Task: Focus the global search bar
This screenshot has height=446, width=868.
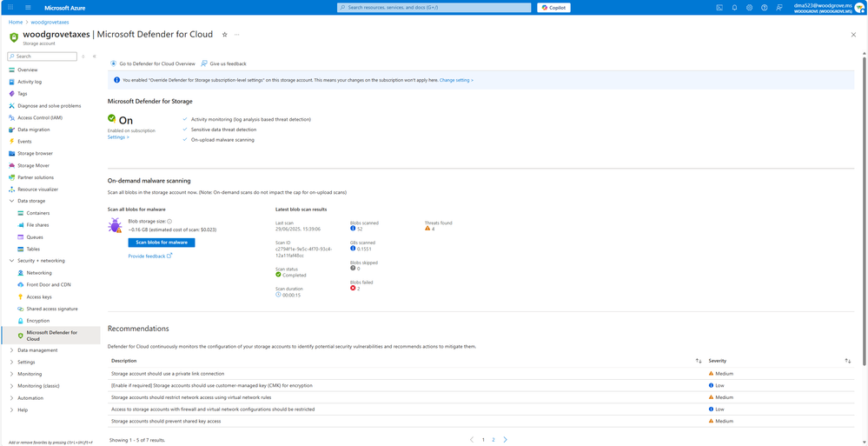Action: 434,7
